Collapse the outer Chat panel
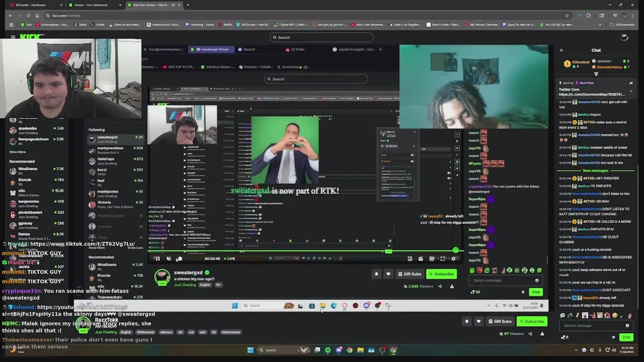This screenshot has height=362, width=644. tap(561, 50)
